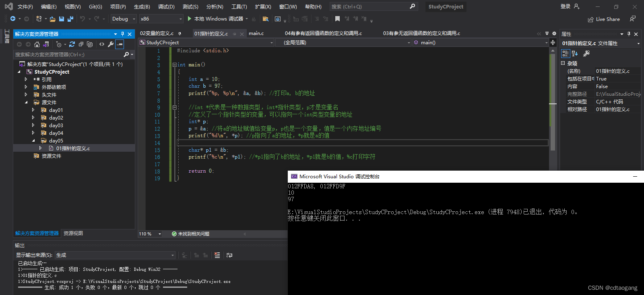Open the (全局范围) scope dropdown
Screen dimensions: 644x295
click(344, 42)
